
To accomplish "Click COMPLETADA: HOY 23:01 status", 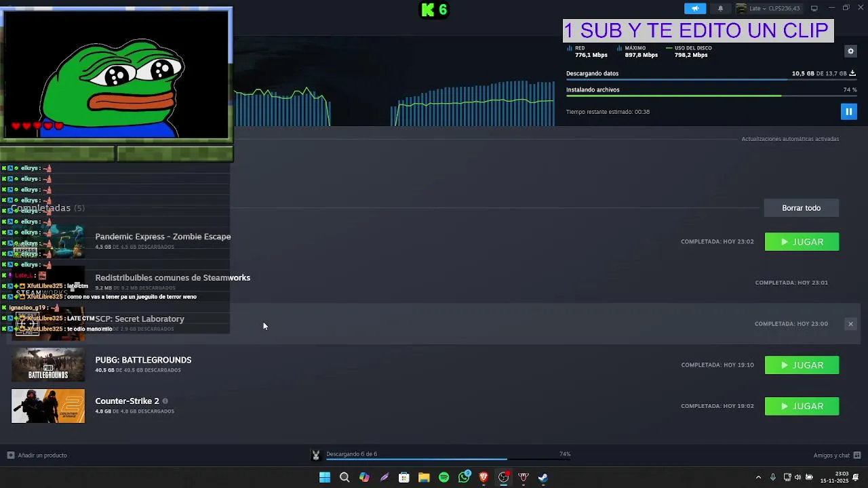I will click(x=791, y=283).
